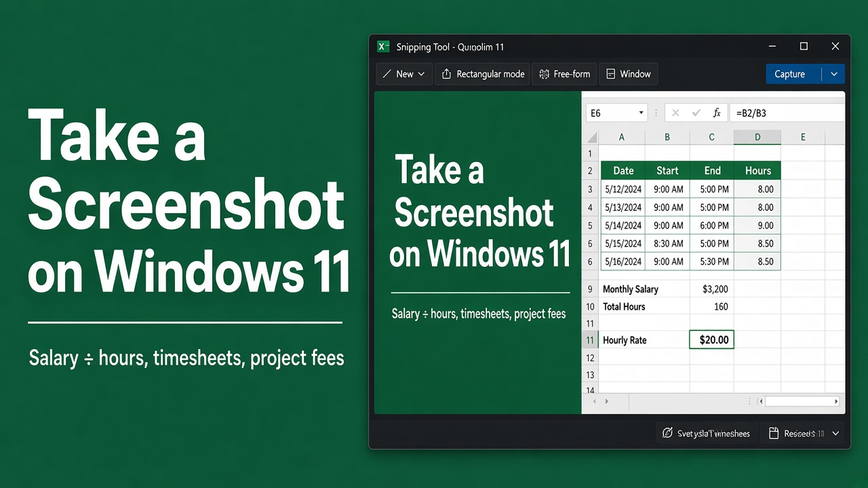Image resolution: width=868 pixels, height=488 pixels.
Task: Click the pen-circle icon in the Snipping Tool bottom bar
Action: (667, 433)
